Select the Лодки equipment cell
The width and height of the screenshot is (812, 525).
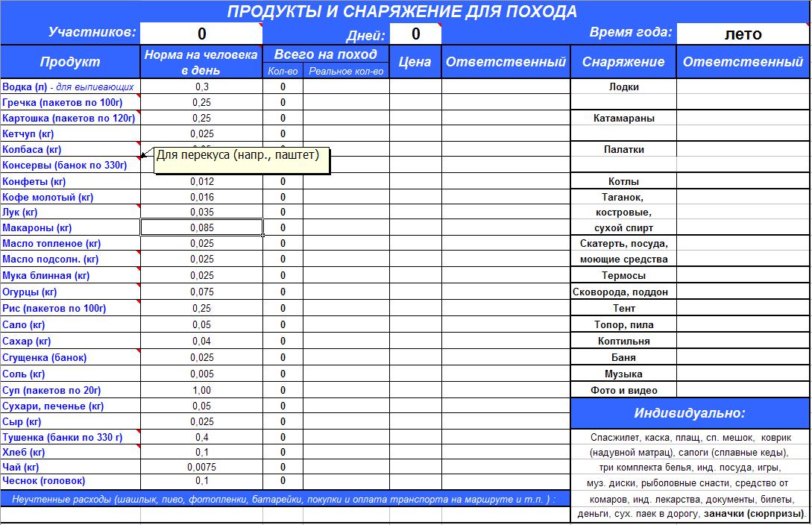(623, 87)
